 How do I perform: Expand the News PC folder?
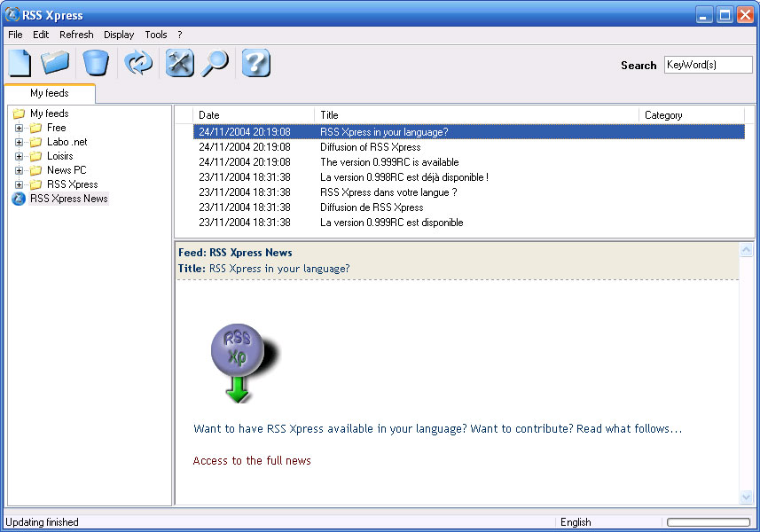(x=19, y=170)
